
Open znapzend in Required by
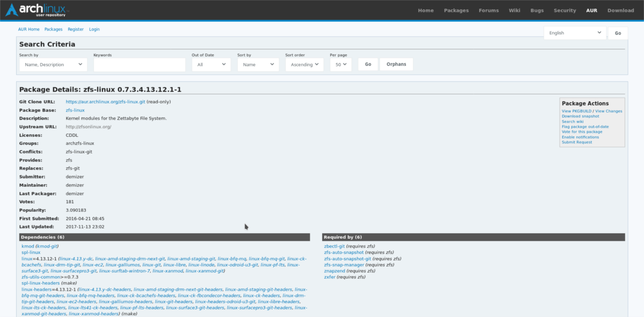point(335,271)
